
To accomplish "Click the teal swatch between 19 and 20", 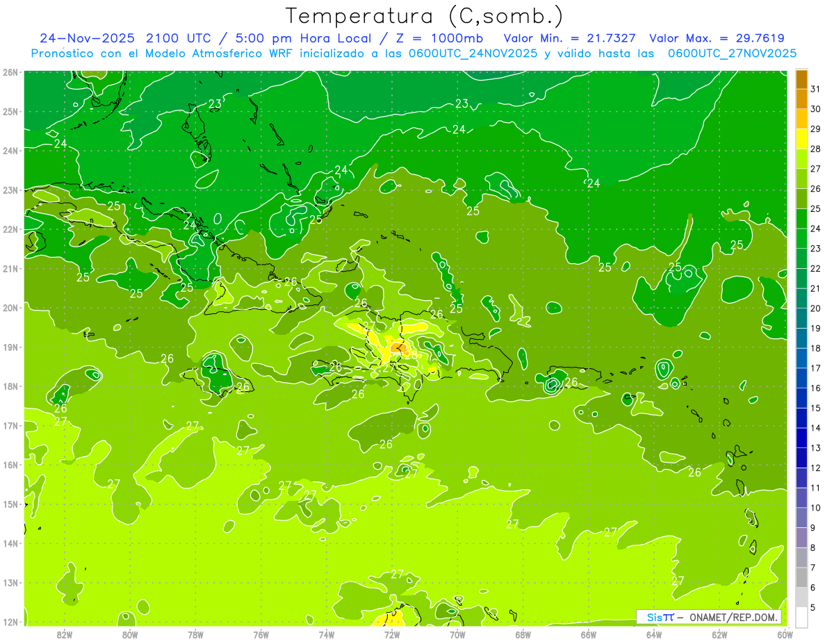I will [802, 318].
